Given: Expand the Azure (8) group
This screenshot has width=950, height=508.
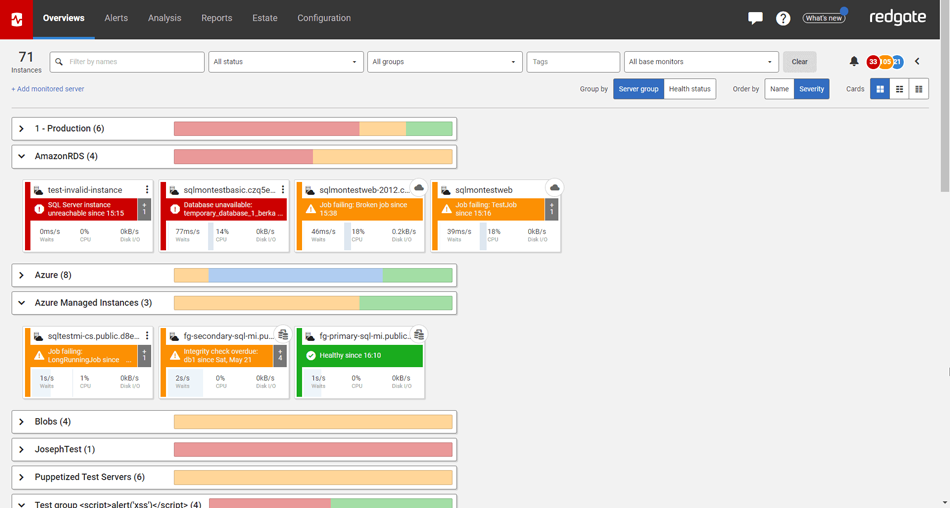Looking at the screenshot, I should click(21, 275).
